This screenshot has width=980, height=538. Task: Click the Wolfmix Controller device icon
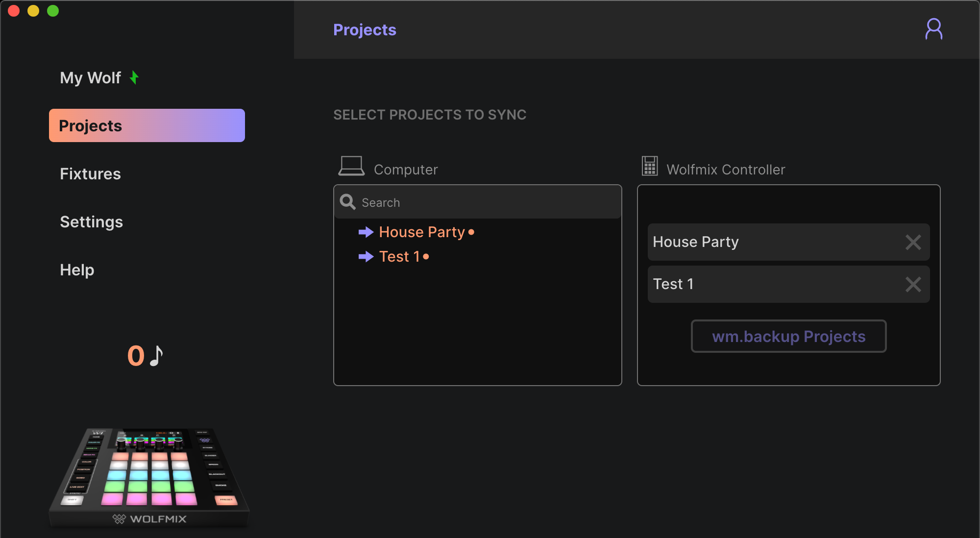point(650,166)
